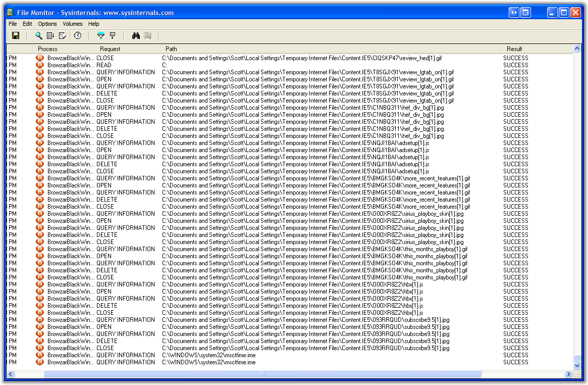
Task: Open History Depth toolbar icon
Action: tap(113, 36)
